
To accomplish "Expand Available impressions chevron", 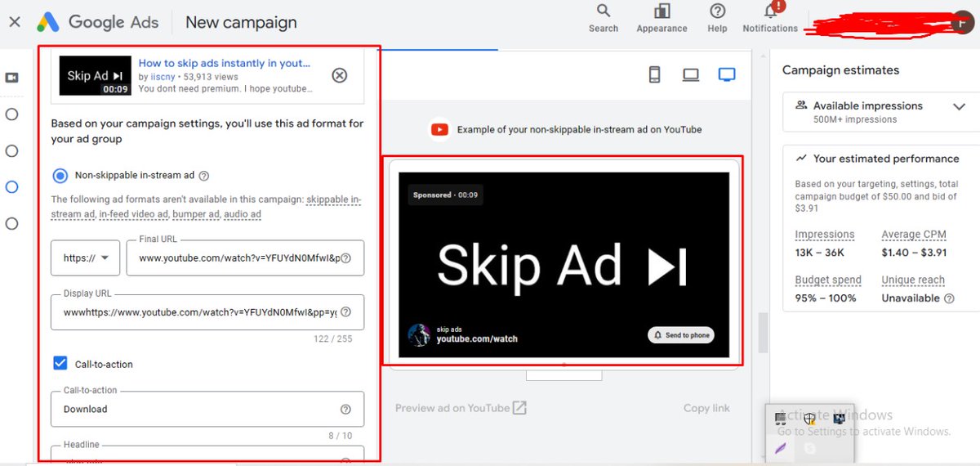I will [960, 106].
